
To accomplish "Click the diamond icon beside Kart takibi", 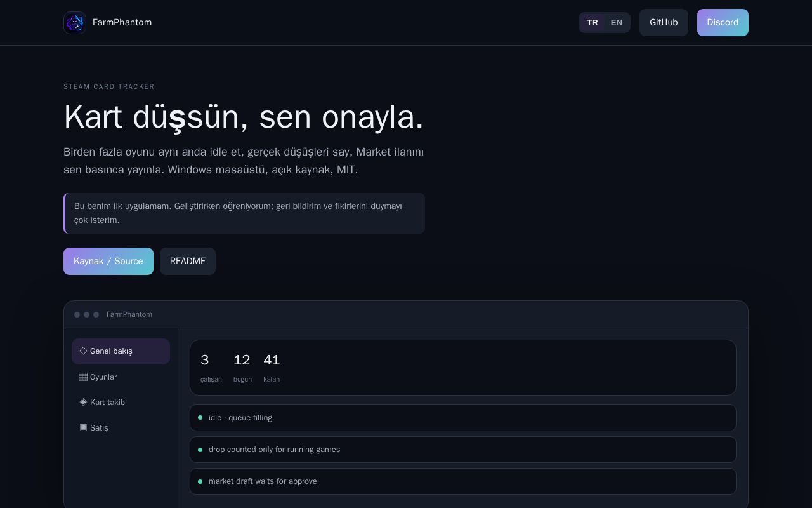I will (x=83, y=402).
